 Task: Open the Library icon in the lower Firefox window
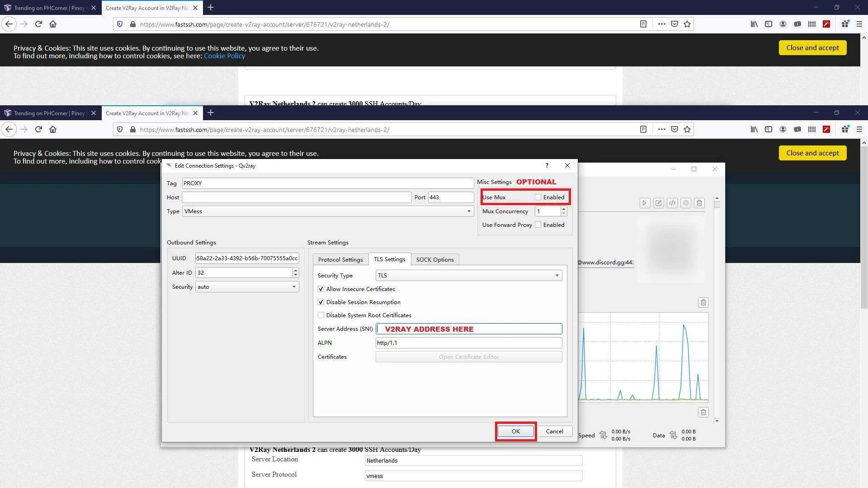click(754, 130)
